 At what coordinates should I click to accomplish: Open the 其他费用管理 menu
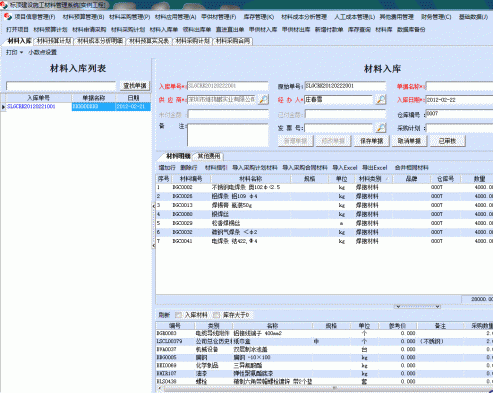(396, 17)
